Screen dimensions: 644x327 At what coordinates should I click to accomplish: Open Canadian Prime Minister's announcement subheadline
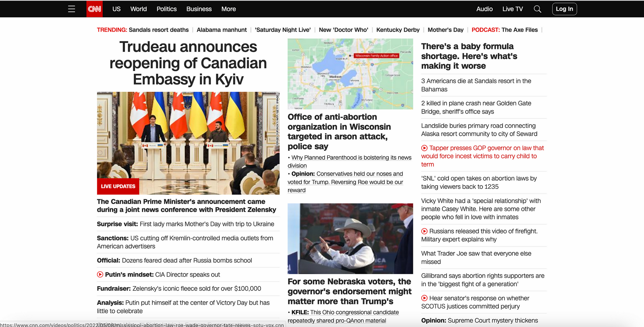click(x=186, y=206)
